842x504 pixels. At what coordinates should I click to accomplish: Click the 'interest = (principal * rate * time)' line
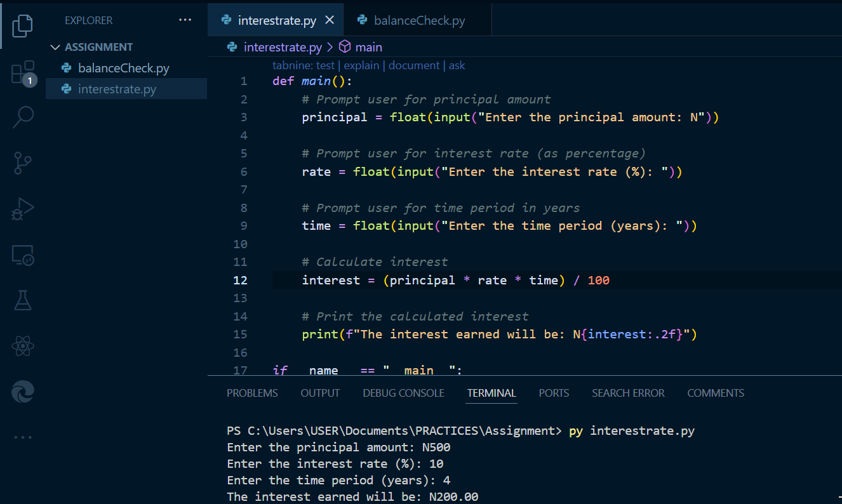(455, 280)
